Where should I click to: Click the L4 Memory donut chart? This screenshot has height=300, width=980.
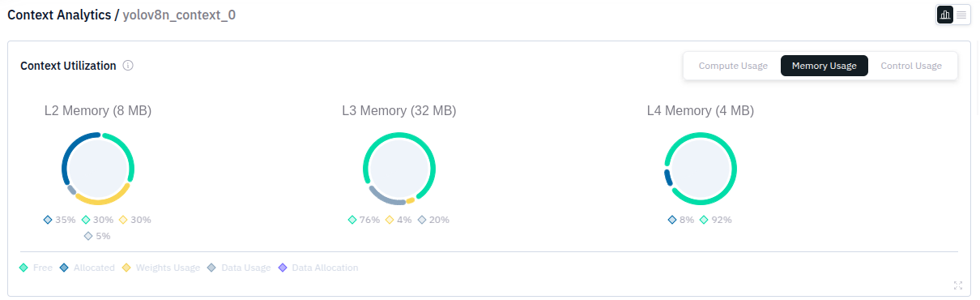[701, 169]
